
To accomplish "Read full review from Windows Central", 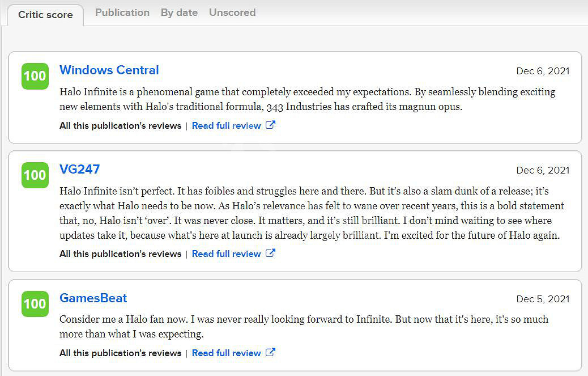I will pos(227,126).
